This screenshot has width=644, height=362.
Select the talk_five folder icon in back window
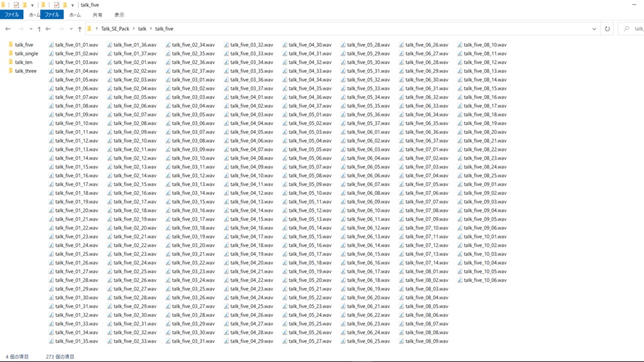[x=10, y=45]
